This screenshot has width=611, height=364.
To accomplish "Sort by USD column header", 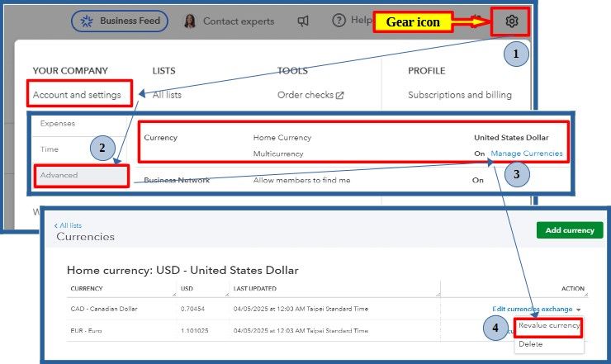I will (x=187, y=288).
